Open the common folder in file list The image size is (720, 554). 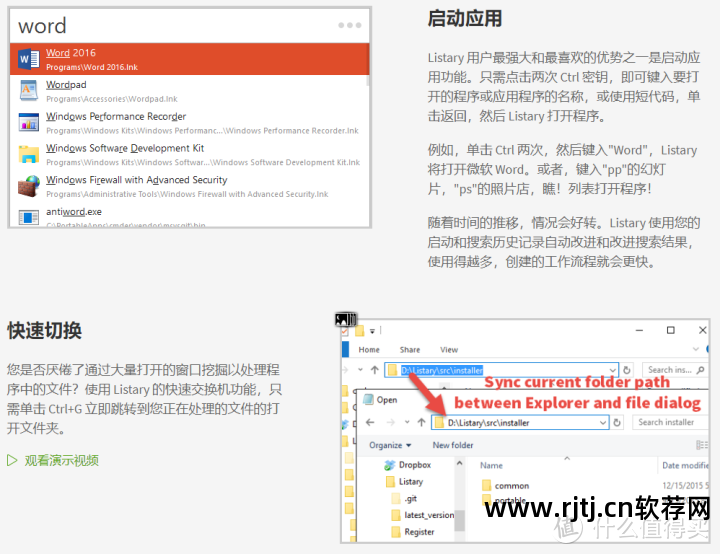click(506, 485)
